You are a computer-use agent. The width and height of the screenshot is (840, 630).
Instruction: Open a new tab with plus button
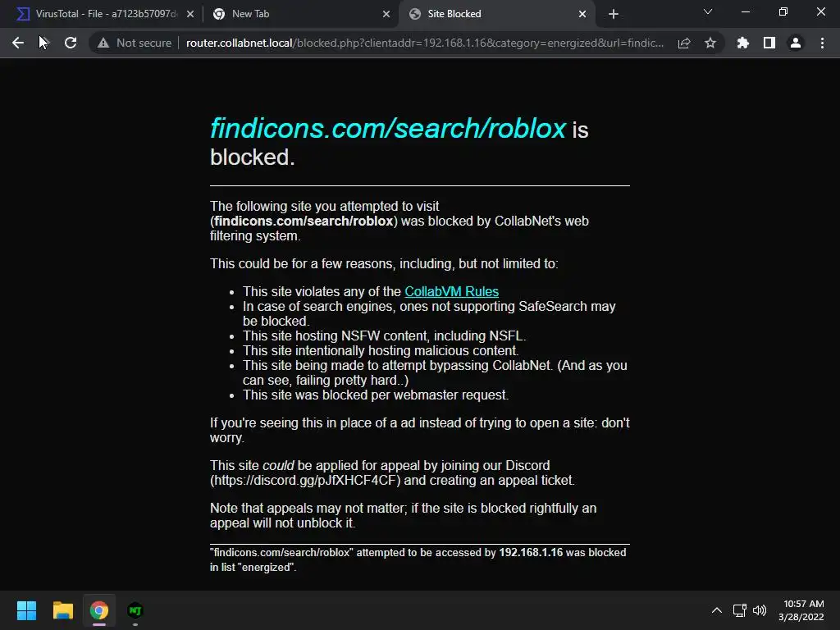(614, 14)
